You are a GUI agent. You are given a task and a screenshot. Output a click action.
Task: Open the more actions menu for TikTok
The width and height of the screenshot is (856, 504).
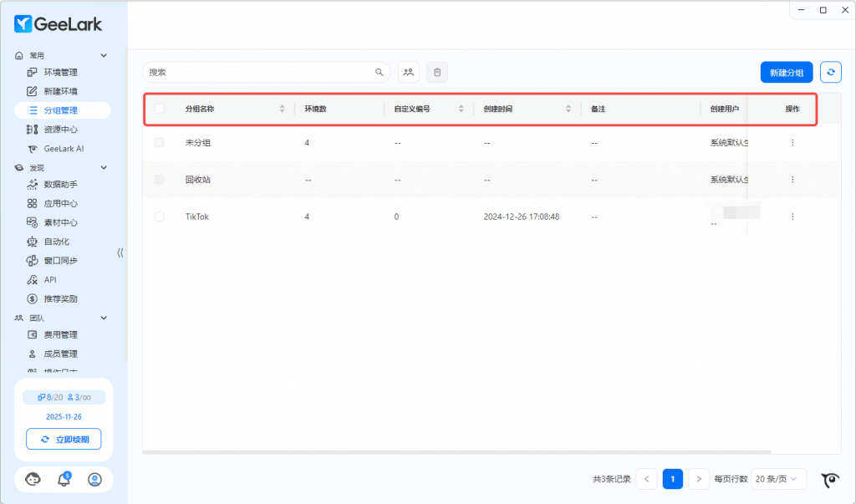tap(792, 216)
